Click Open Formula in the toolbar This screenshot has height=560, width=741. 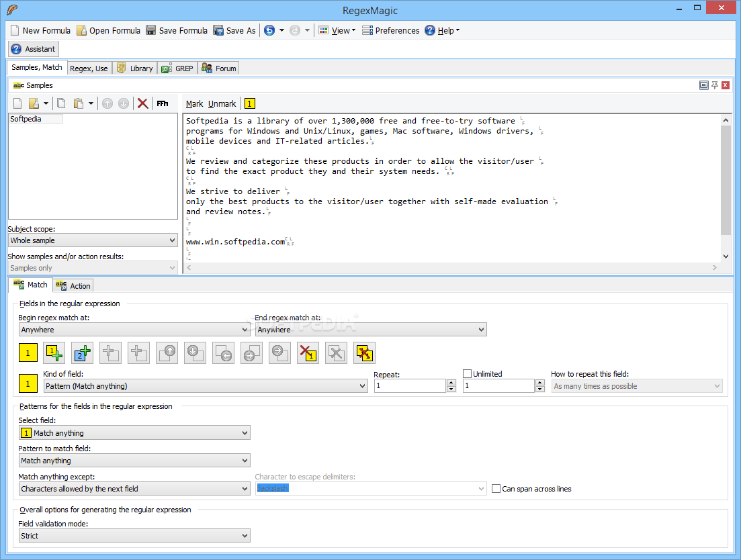point(109,31)
